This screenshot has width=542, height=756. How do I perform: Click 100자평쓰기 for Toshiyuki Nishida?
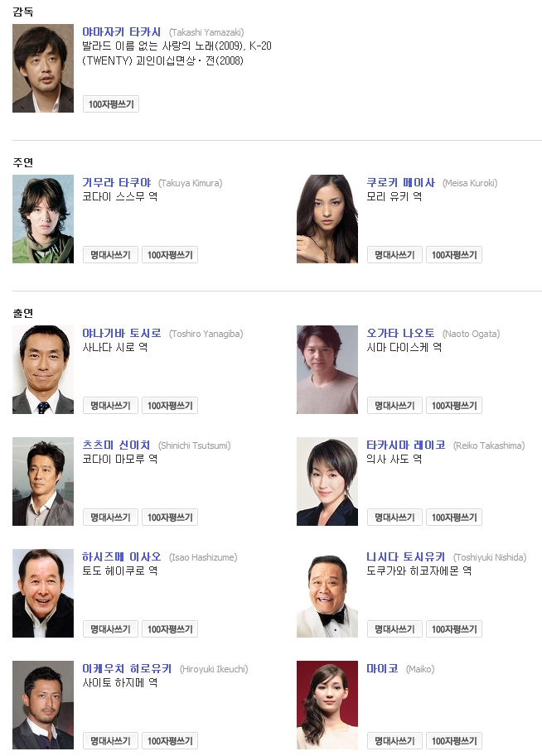tap(454, 629)
